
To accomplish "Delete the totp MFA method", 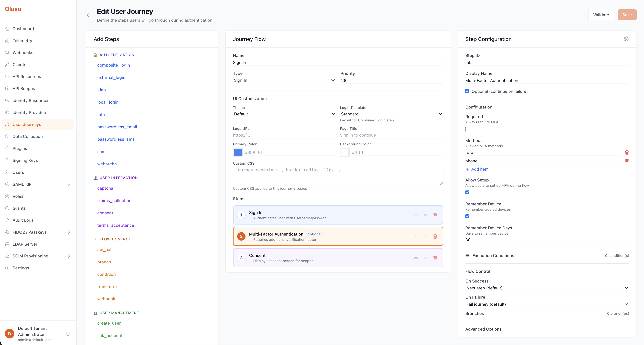I will click(627, 152).
